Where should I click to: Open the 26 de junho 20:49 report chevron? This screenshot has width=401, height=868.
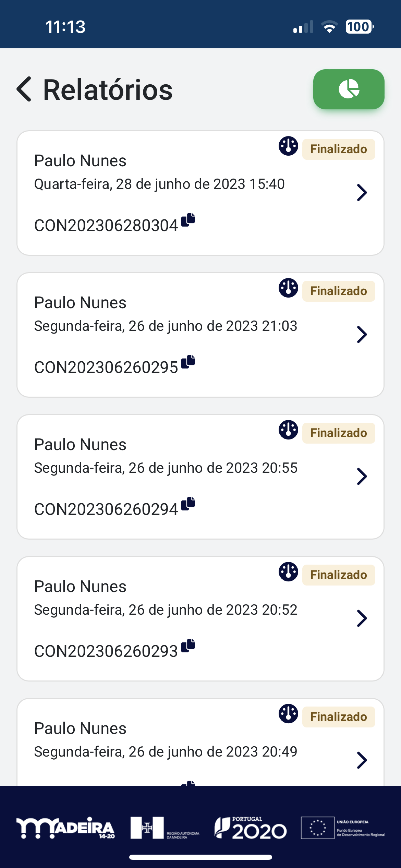(362, 760)
